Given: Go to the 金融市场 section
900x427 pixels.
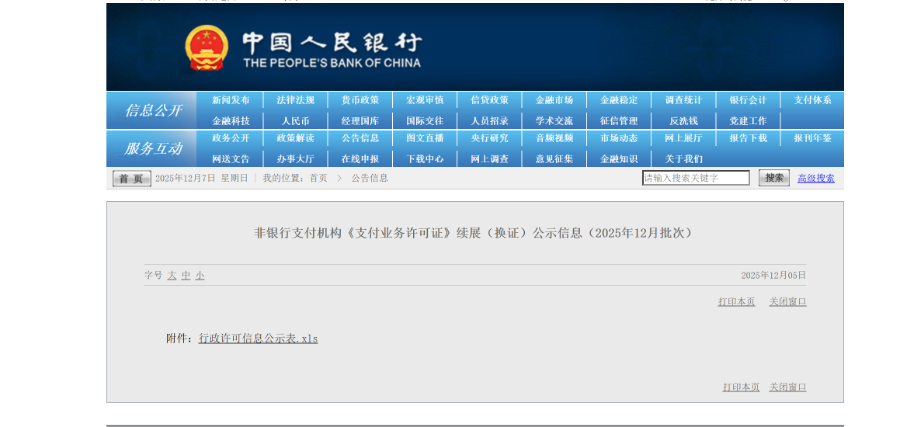Looking at the screenshot, I should (x=554, y=100).
